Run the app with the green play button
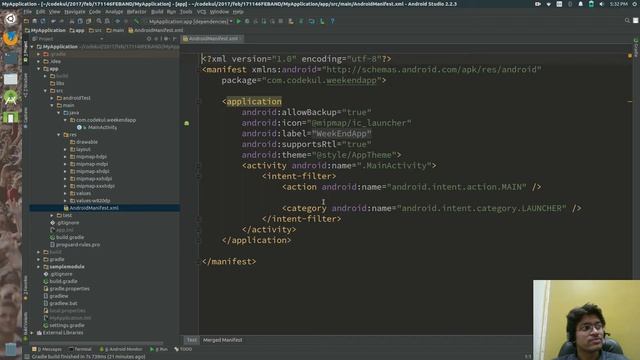 [239, 21]
